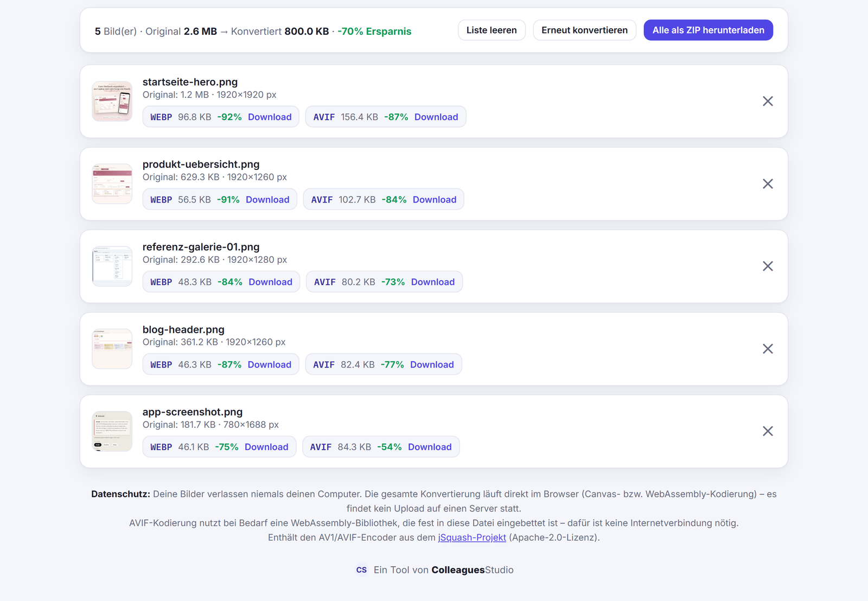Viewport: 868px width, 601px height.
Task: Click the bold 'Datenschutz:' label
Action: point(120,494)
